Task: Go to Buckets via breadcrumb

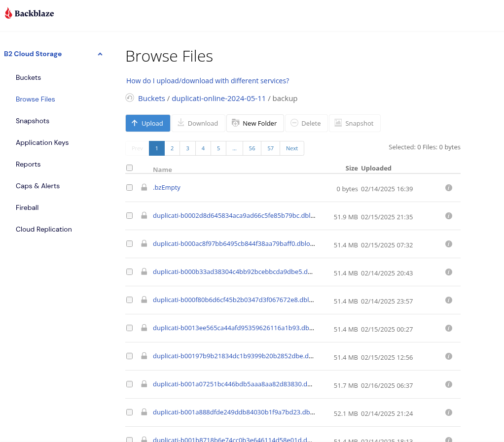Action: click(x=151, y=98)
